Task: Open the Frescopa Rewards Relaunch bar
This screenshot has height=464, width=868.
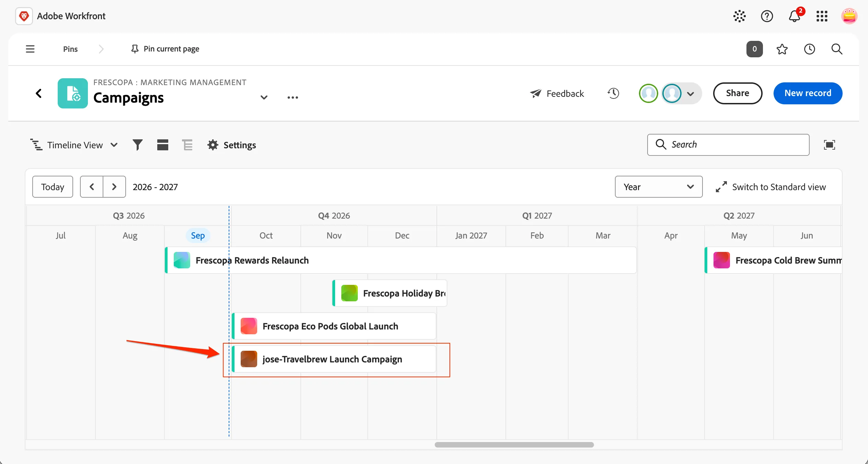Action: coord(401,260)
